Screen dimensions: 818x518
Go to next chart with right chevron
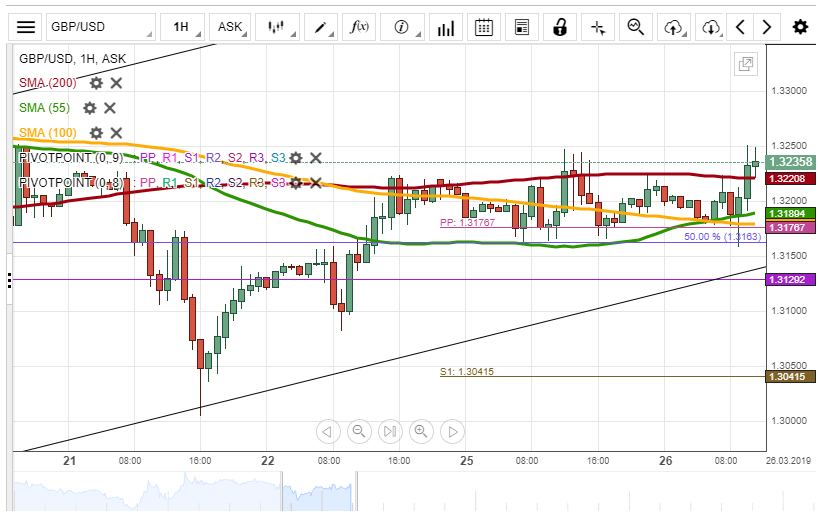(767, 27)
